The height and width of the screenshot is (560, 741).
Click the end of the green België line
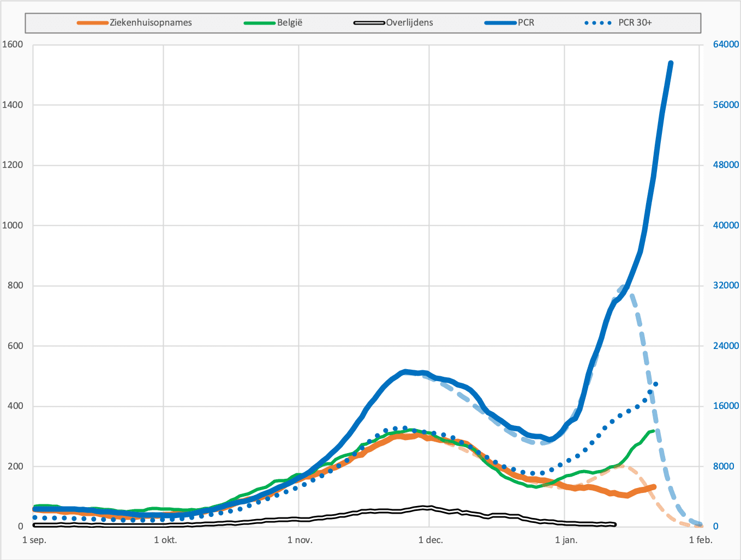point(653,431)
